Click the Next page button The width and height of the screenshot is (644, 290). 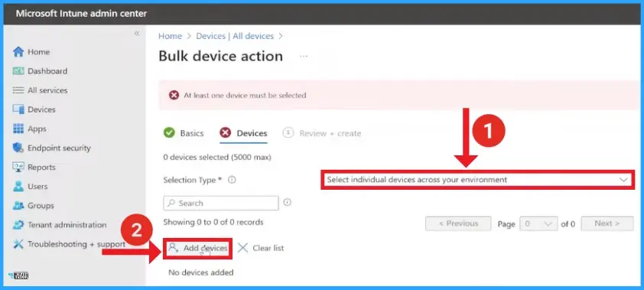pos(607,224)
